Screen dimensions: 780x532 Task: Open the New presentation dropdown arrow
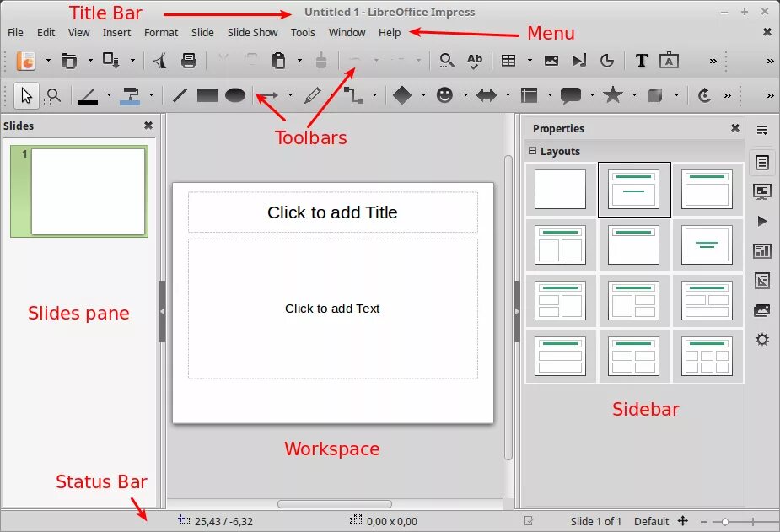48,61
